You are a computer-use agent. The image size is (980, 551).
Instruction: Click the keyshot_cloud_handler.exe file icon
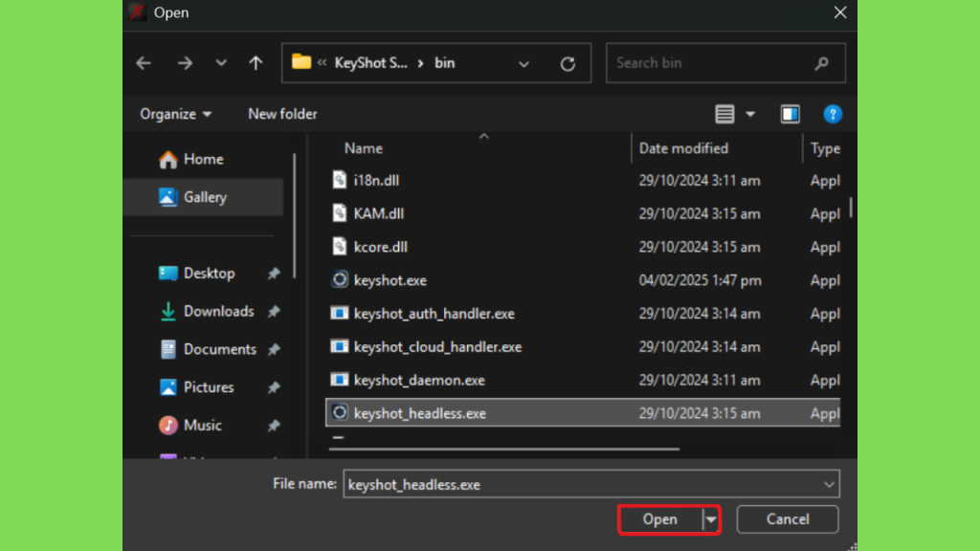(340, 345)
